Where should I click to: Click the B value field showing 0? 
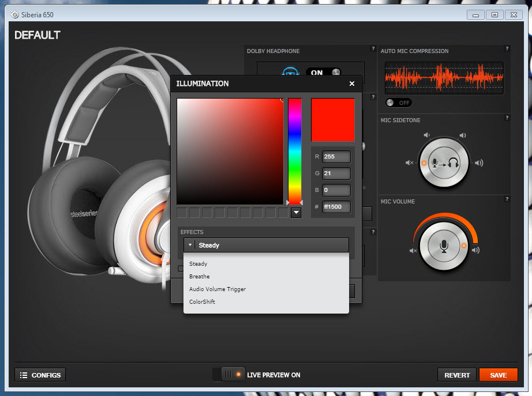point(336,190)
